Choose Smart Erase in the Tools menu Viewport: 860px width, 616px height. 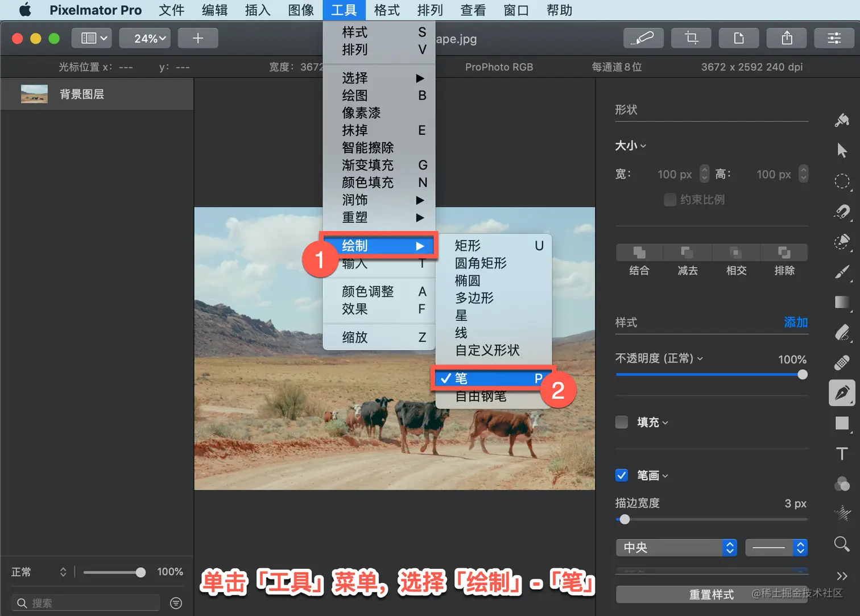tap(379, 147)
